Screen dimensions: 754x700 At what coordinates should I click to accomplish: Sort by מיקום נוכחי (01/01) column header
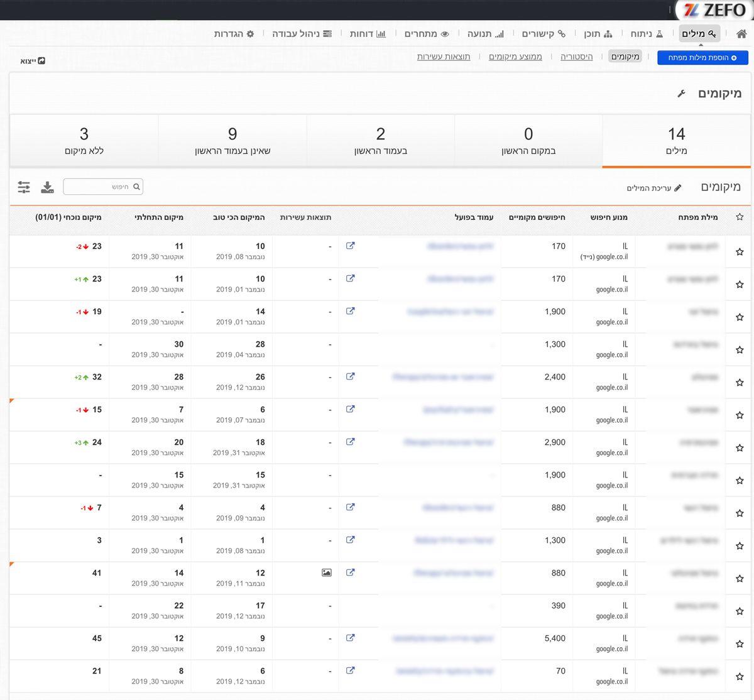click(x=68, y=217)
